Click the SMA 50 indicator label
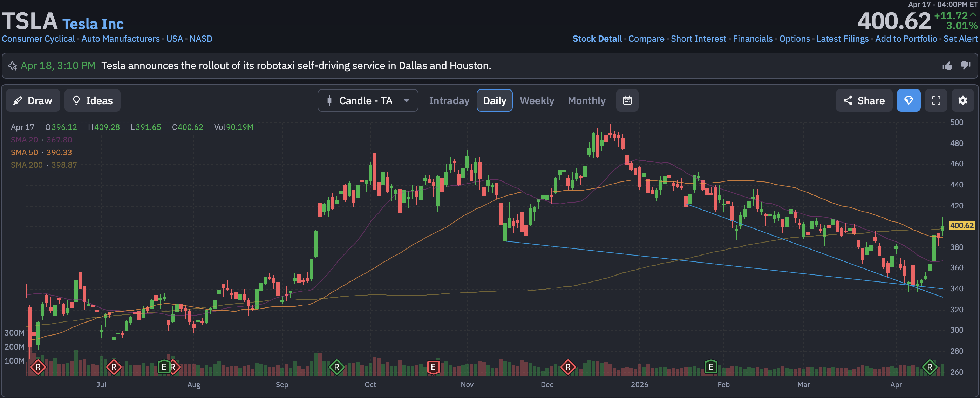 [x=24, y=152]
